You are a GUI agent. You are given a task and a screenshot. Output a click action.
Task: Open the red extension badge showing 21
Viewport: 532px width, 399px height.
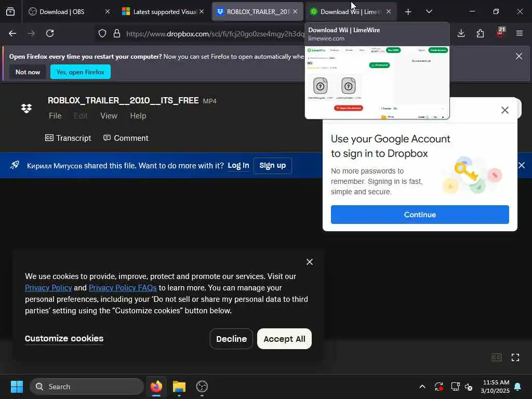(500, 32)
